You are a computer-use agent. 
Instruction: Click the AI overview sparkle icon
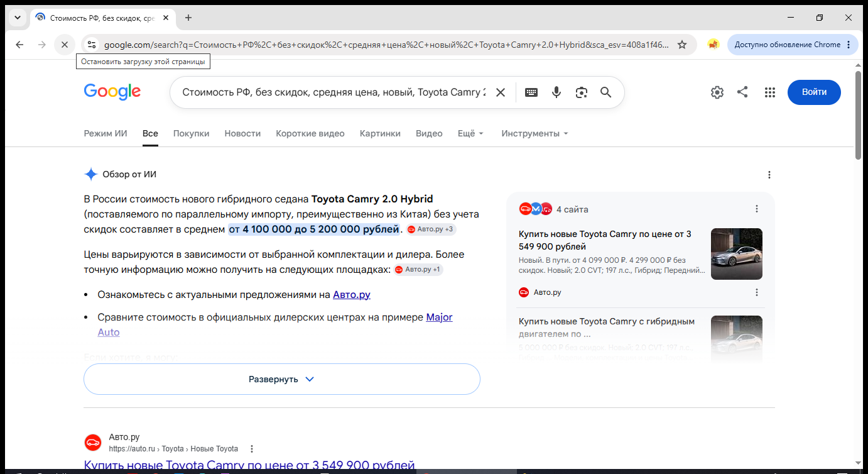[x=91, y=175]
